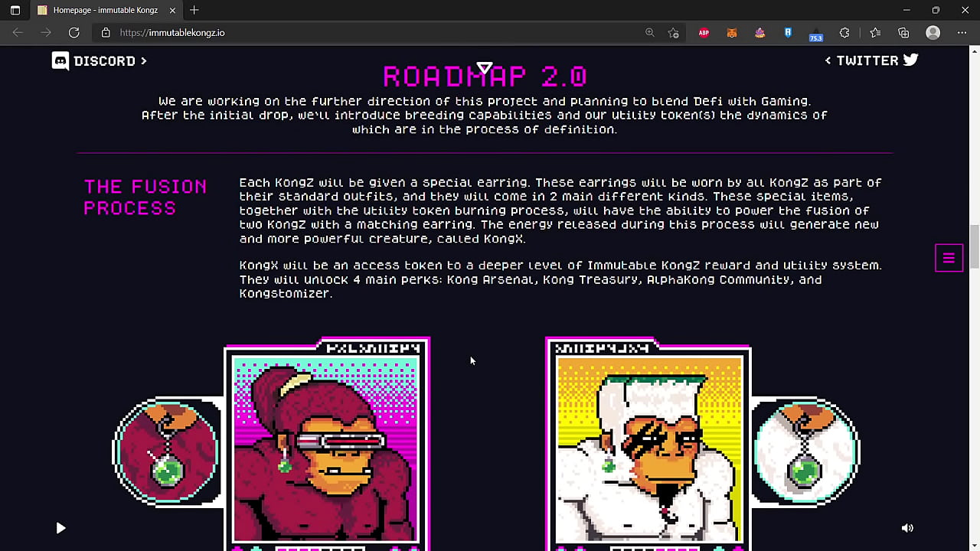The image size is (980, 551).
Task: Open the browser profile avatar
Action: (933, 32)
